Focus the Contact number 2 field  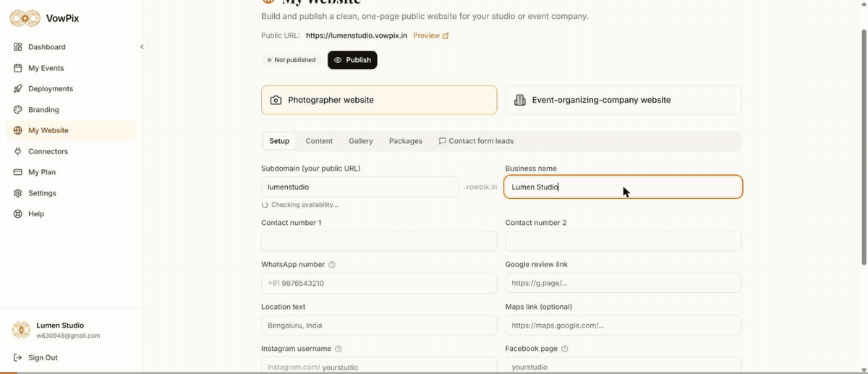coord(623,242)
